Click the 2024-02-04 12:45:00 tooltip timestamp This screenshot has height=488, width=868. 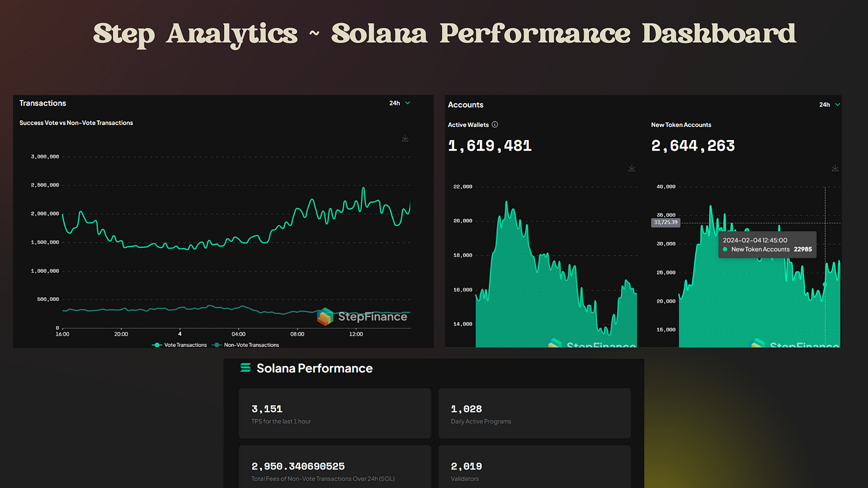[755, 240]
